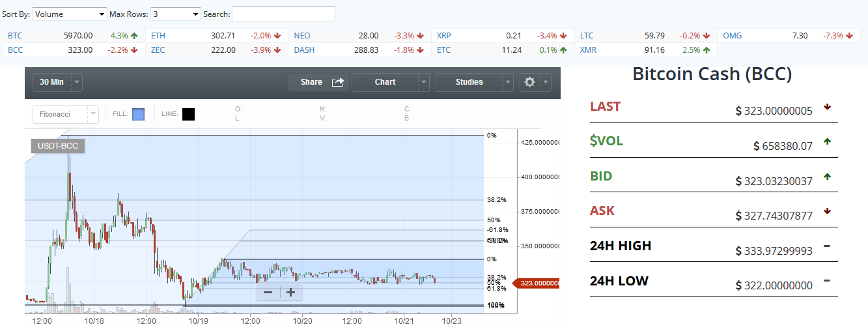Click the red down arrow beside OMG
This screenshot has height=333, width=868.
tap(849, 36)
